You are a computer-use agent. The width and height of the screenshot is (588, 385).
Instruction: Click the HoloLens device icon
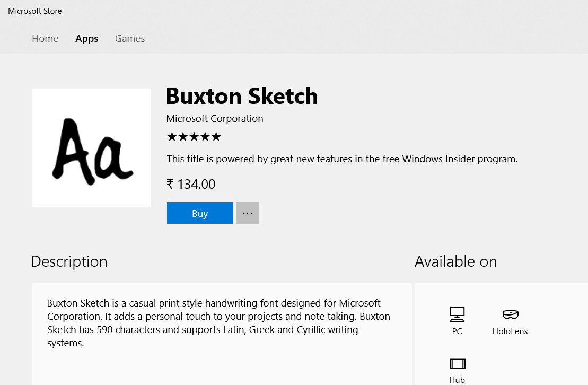pos(510,314)
